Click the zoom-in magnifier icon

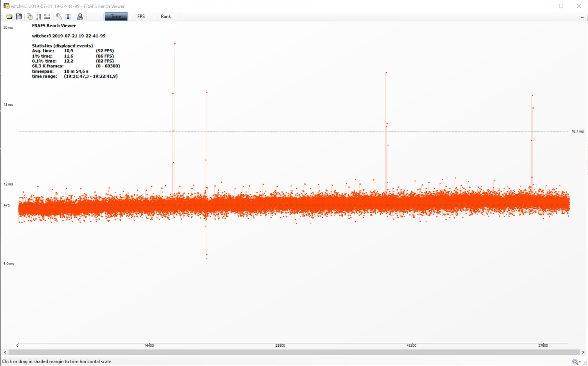[x=575, y=362]
